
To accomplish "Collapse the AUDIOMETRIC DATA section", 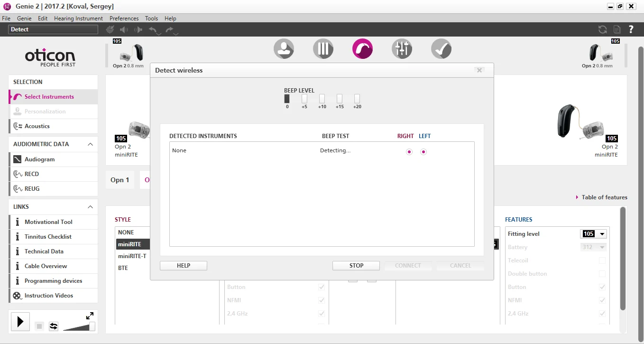I will pos(90,144).
